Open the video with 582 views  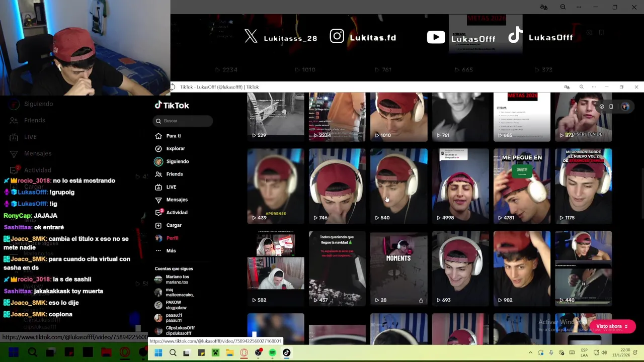(276, 268)
